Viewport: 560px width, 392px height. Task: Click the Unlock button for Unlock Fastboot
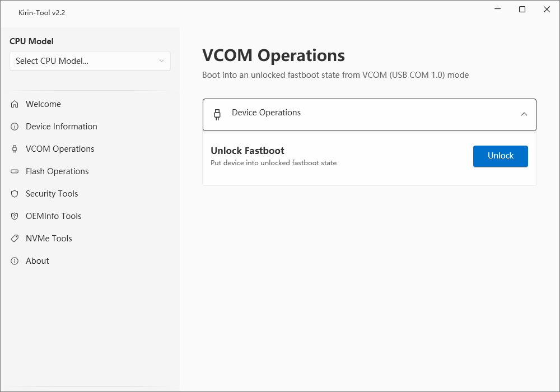pyautogui.click(x=500, y=156)
